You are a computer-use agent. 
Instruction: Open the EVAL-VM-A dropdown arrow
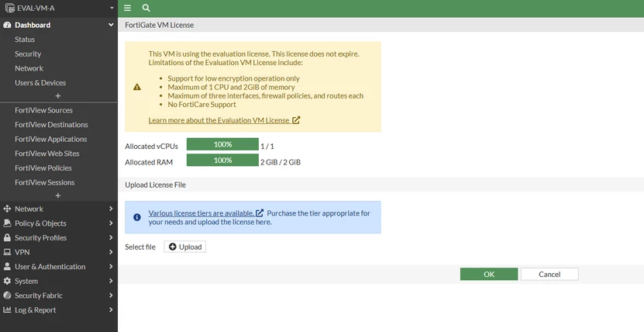click(112, 8)
